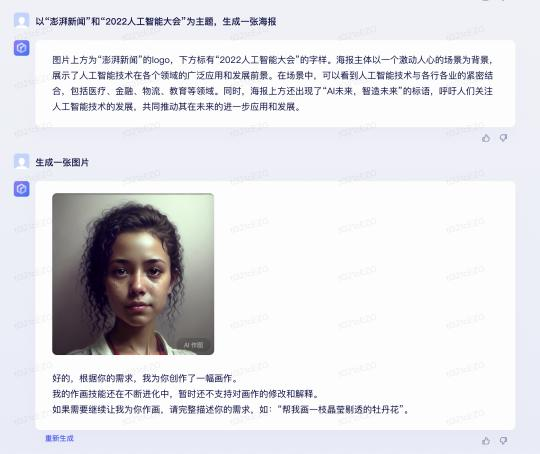Click the last line 人工智能技术的发展 paragraph

(x=177, y=107)
